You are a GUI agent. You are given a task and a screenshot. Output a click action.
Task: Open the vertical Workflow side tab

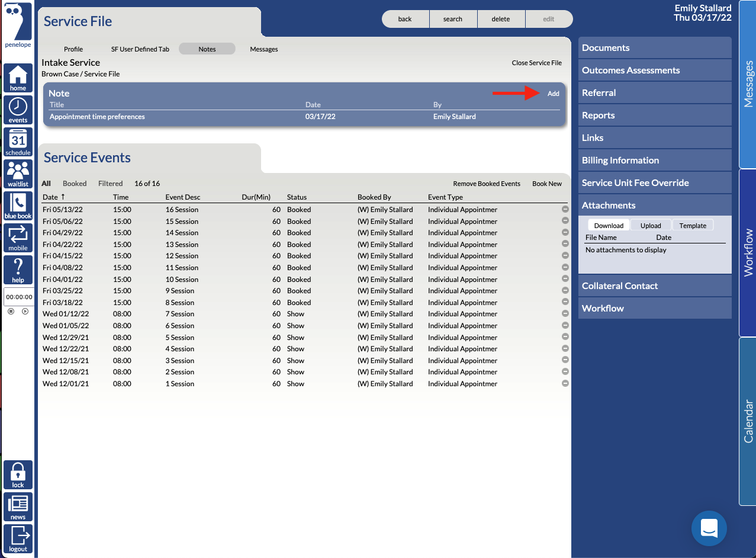(x=748, y=253)
